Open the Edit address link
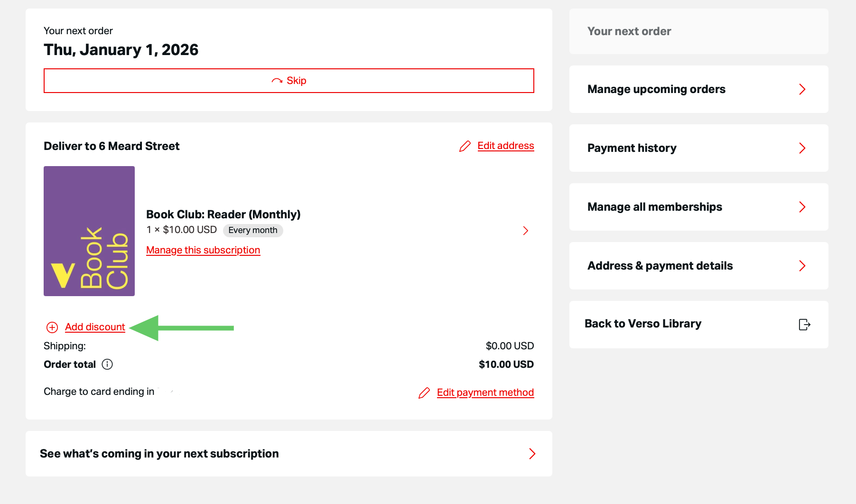The image size is (856, 504). tap(505, 146)
